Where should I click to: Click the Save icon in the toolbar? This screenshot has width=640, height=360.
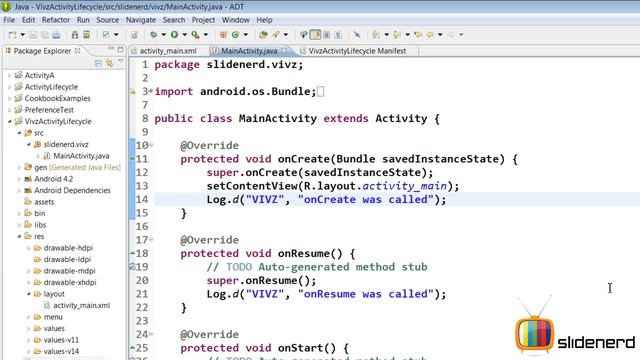tap(33, 35)
